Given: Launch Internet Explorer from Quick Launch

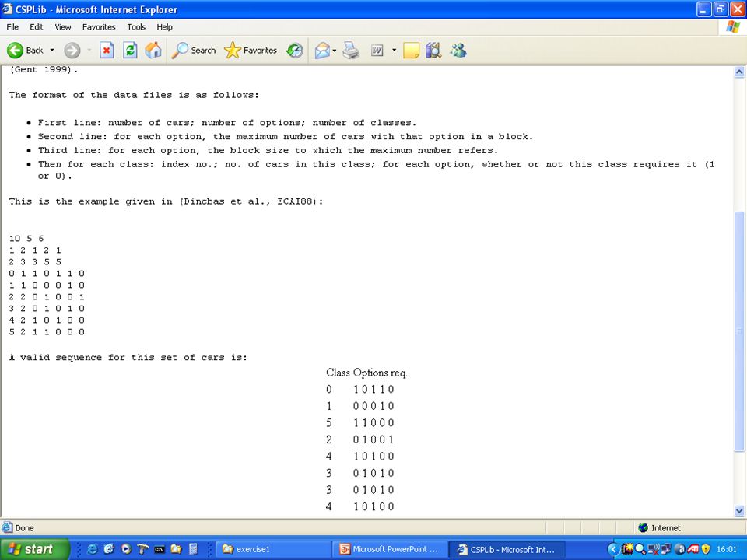Looking at the screenshot, I should click(x=92, y=549).
